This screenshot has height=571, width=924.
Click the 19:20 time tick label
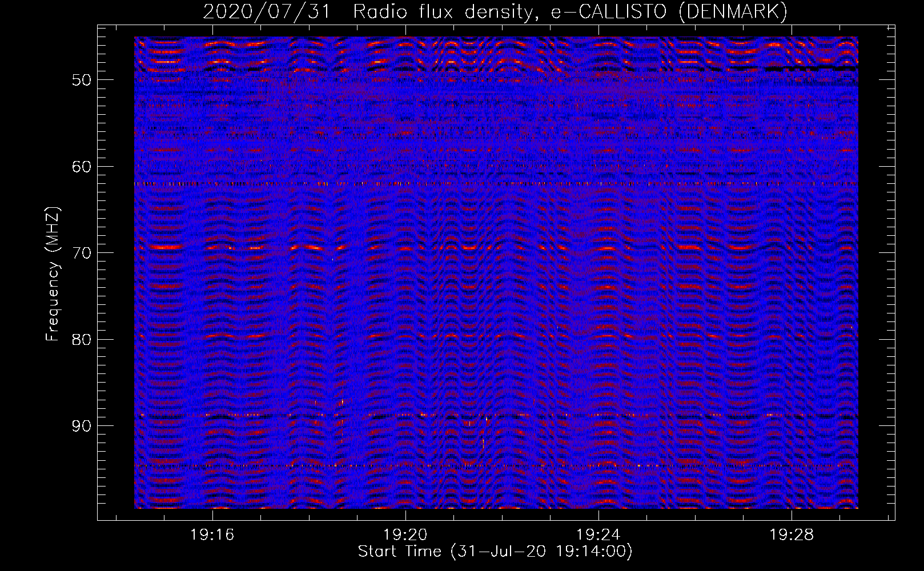click(x=405, y=535)
